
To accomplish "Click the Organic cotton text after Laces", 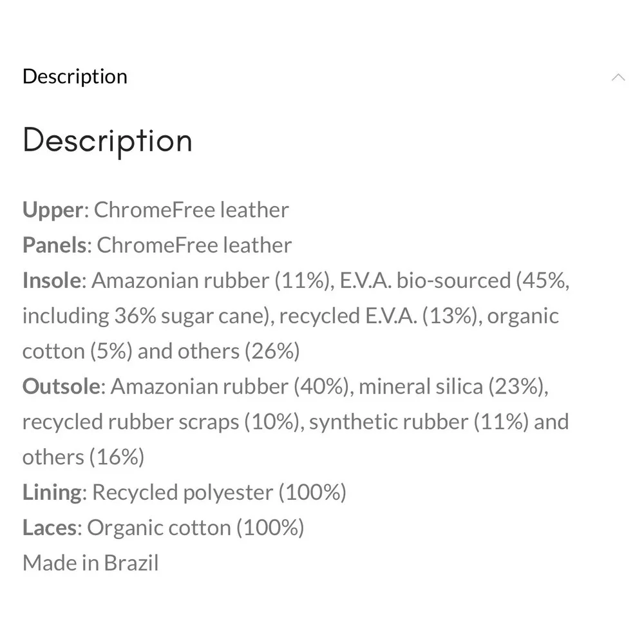I will tap(160, 527).
